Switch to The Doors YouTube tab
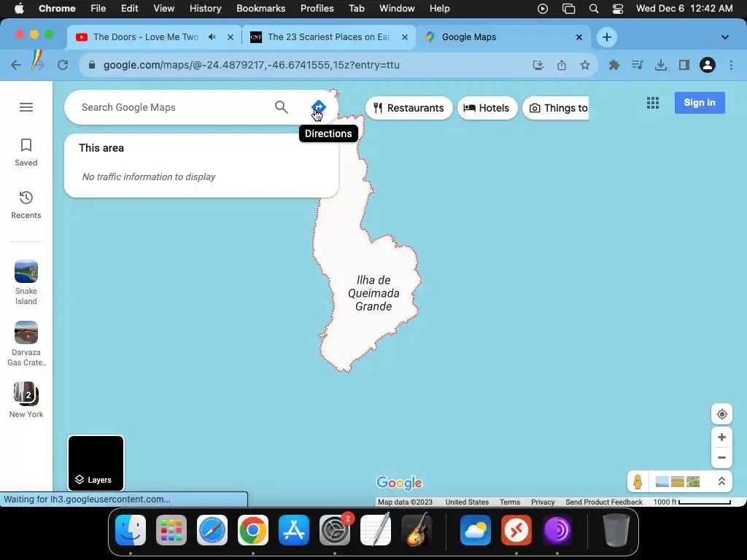The height and width of the screenshot is (560, 747). (145, 37)
